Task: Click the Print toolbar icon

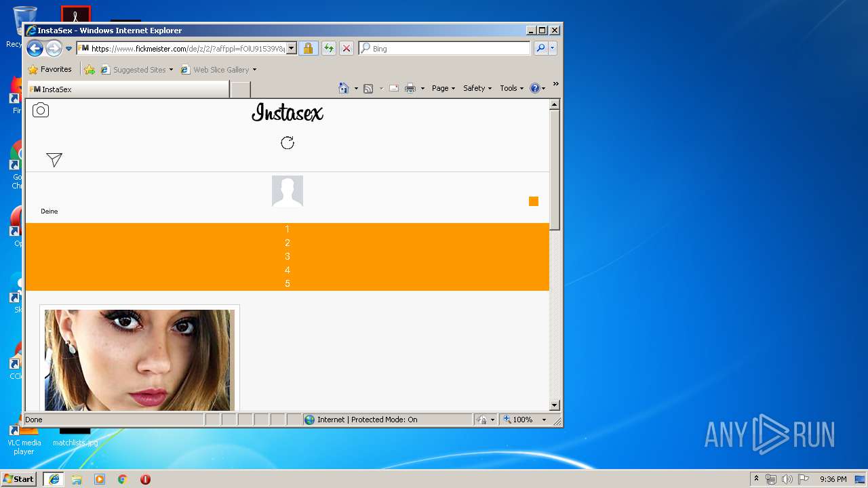Action: (410, 88)
